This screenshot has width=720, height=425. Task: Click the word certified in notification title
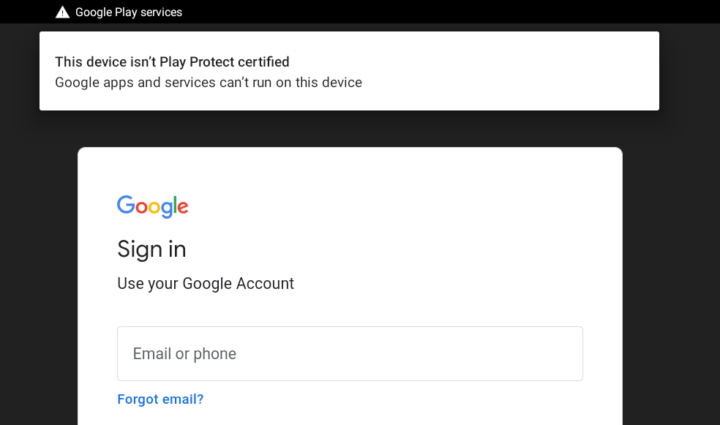263,62
